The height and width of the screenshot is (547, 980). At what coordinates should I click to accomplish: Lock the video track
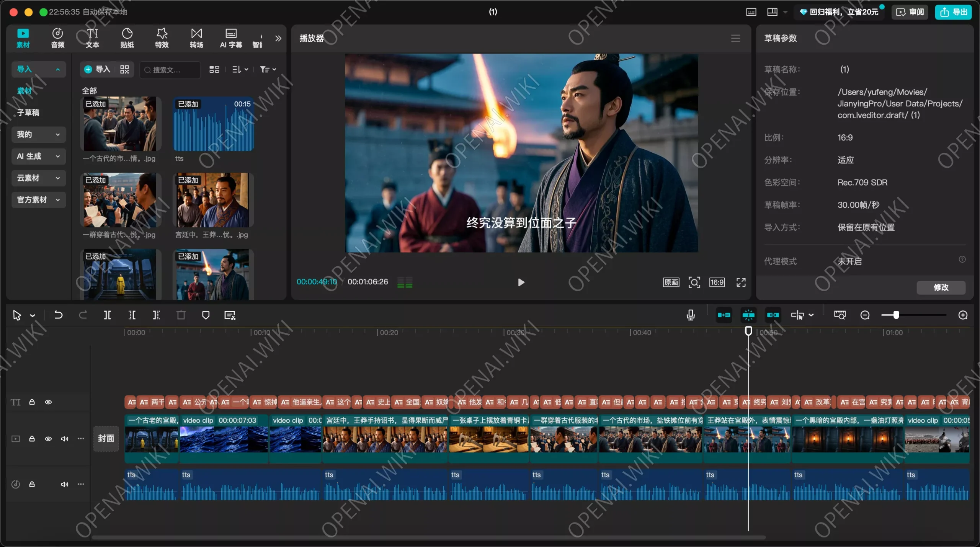(32, 439)
